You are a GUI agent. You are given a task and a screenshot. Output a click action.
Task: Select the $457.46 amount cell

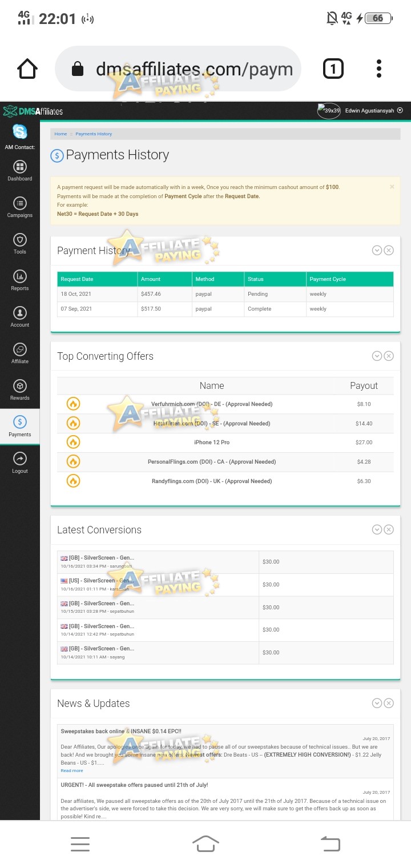tap(164, 294)
